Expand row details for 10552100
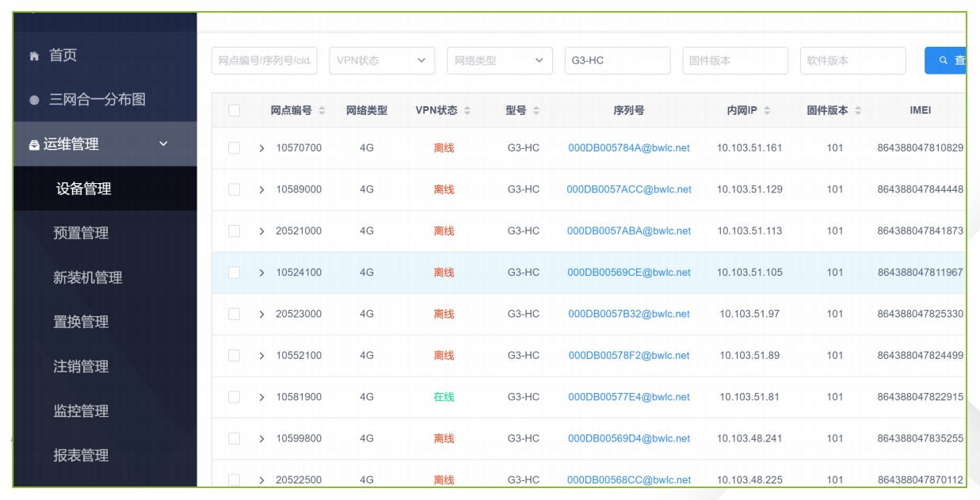 tap(261, 356)
